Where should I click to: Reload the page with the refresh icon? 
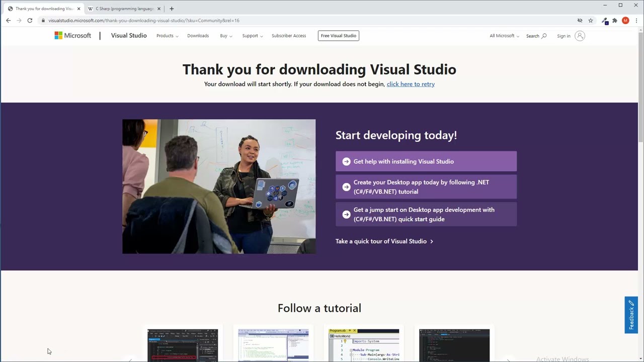(x=30, y=21)
